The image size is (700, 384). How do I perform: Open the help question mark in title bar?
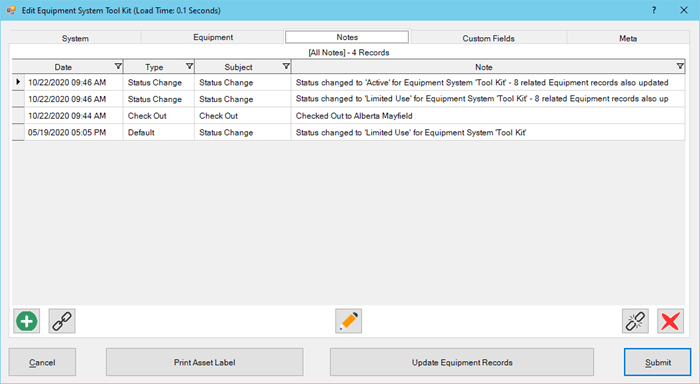654,10
